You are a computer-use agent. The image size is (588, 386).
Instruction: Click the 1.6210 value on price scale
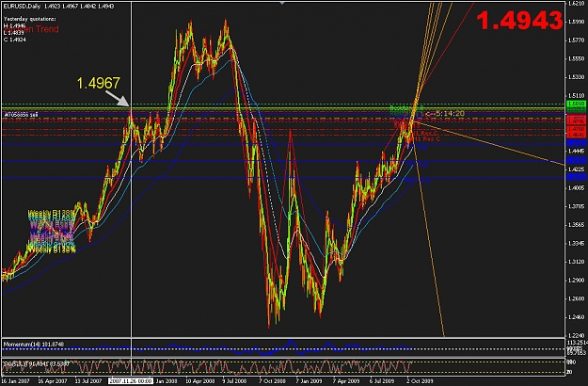[x=577, y=4]
